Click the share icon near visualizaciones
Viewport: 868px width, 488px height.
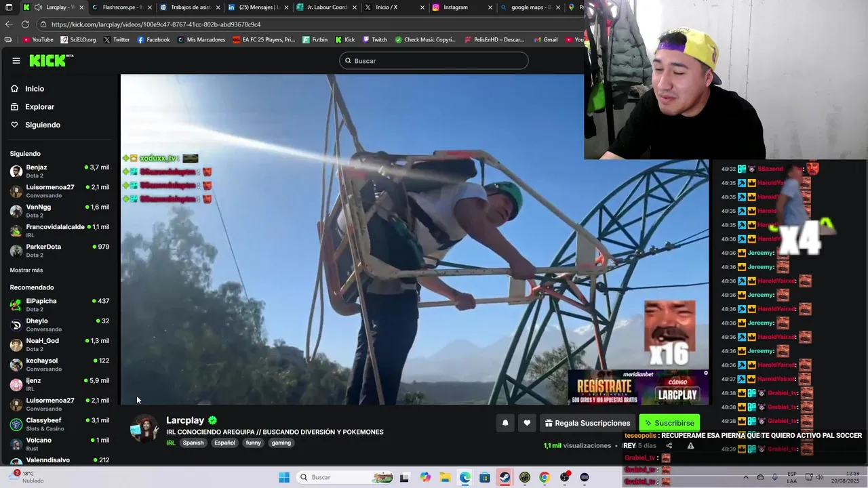click(x=669, y=445)
